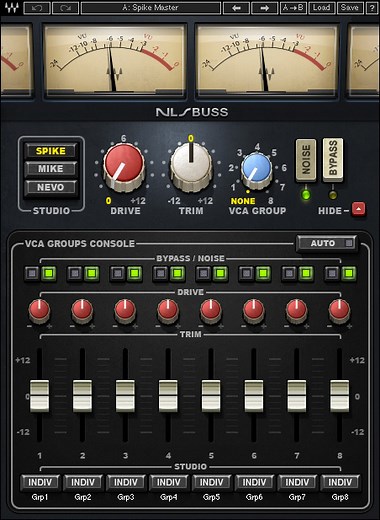Click the main red DRIVE knob
Viewport: 380px width, 520px height.
(124, 166)
